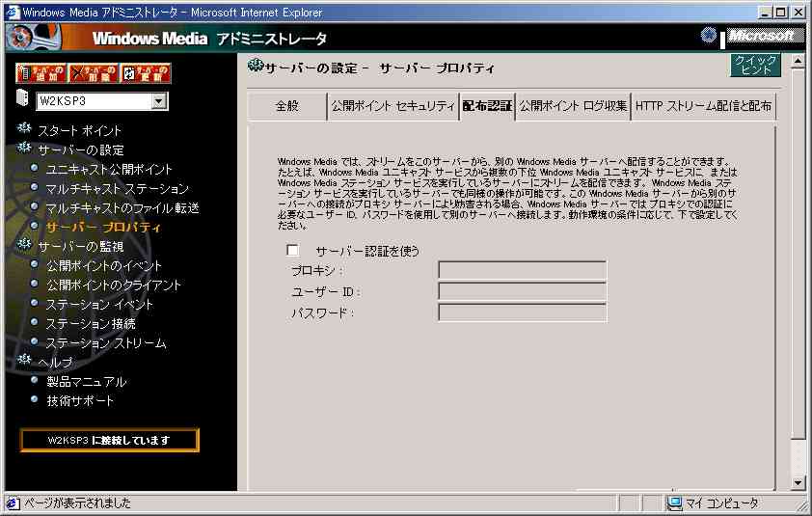
Task: Enable サーバー認証を使う checkbox
Action: pos(292,250)
